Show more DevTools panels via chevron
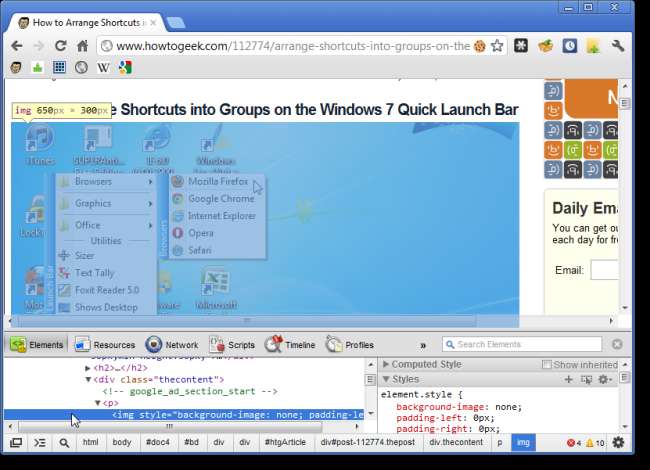Screen dimensions: 650x470 (423, 345)
